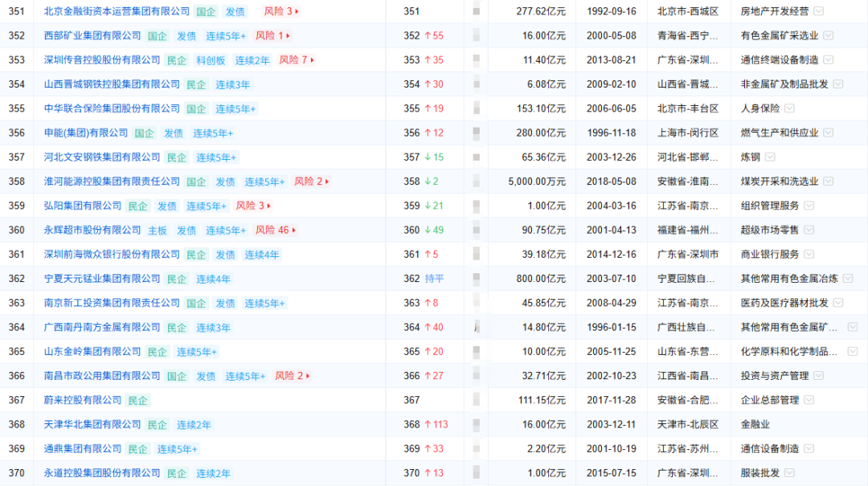Click the 民企 tag on 蔚来控股有限公司
Viewport: 868px width, 486px height.
[138, 401]
